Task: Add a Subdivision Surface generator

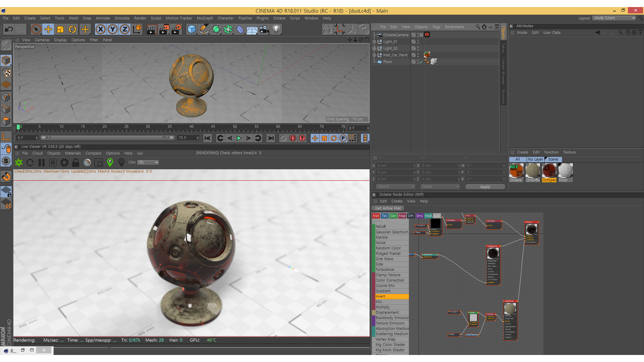Action: point(216,29)
